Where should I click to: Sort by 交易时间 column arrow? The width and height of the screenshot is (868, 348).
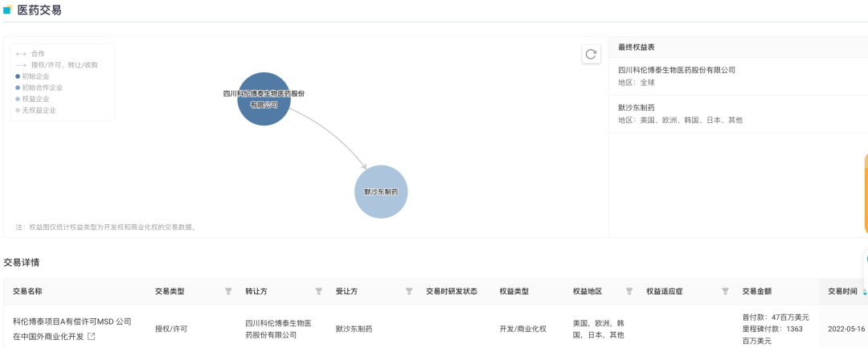[865, 291]
